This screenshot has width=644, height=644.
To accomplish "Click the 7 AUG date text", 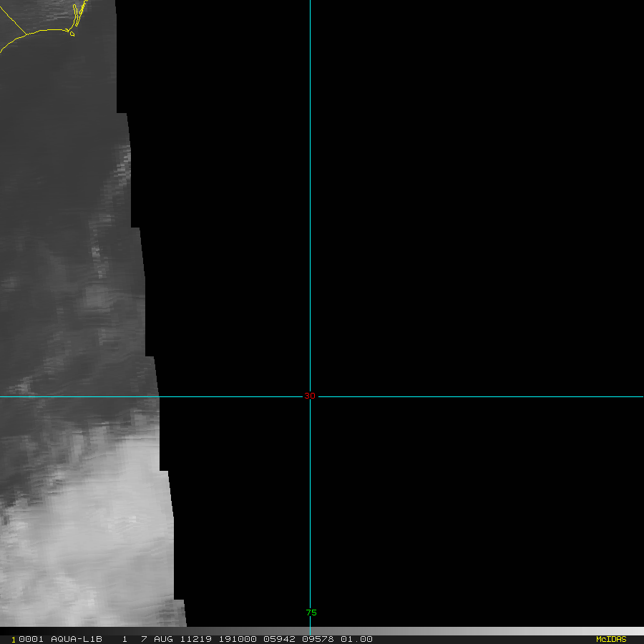I will click(155, 639).
